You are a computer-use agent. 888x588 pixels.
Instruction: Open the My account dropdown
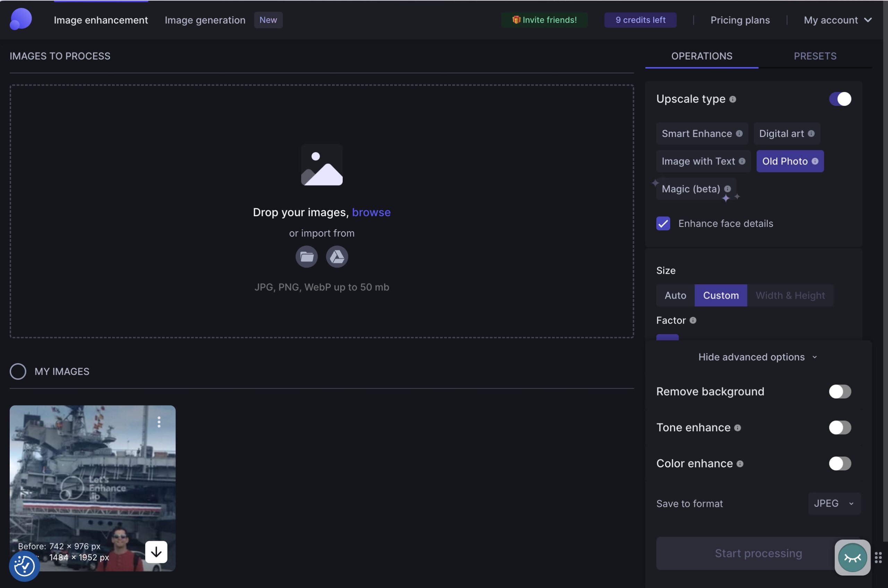[x=837, y=20]
